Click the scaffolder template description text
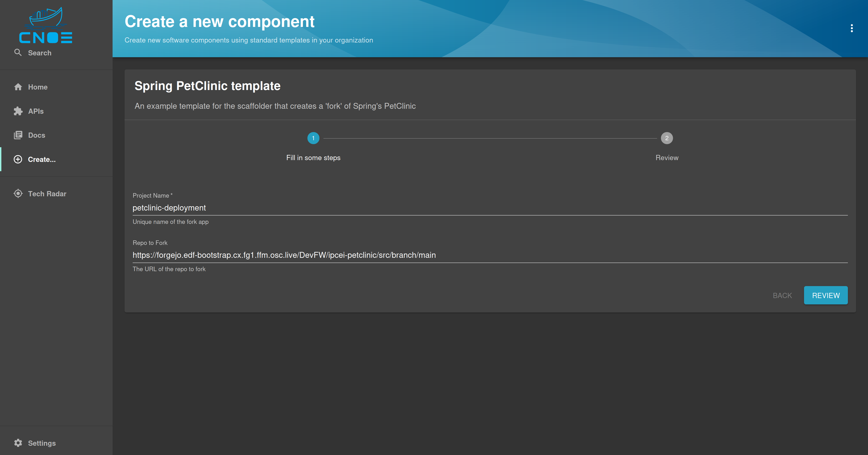 275,106
